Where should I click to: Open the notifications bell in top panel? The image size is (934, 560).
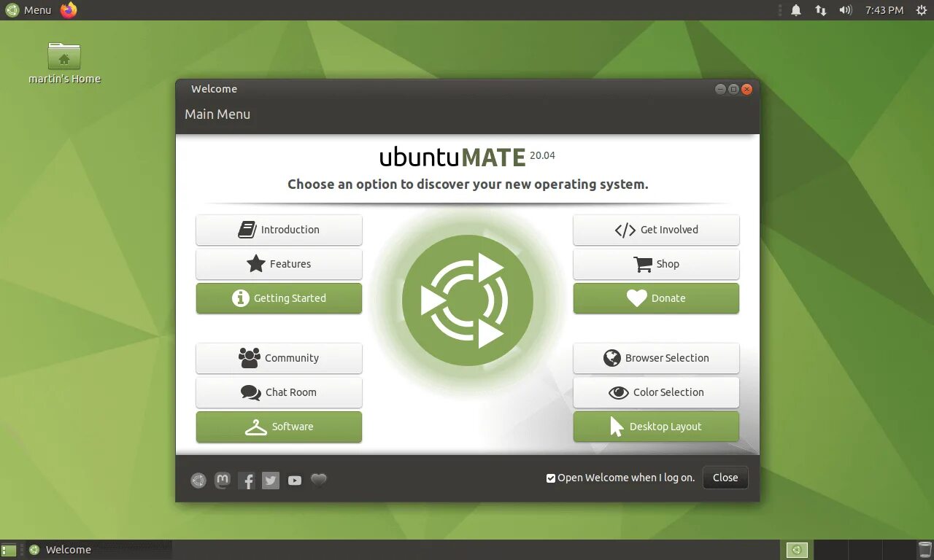click(x=796, y=10)
